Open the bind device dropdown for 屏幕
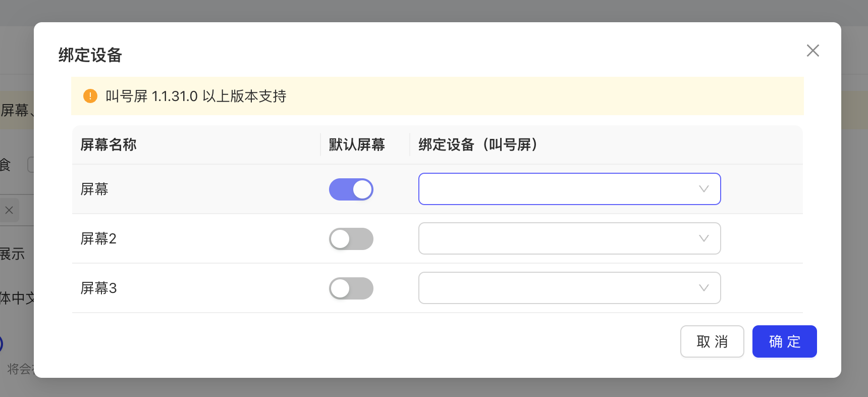868x397 pixels. pyautogui.click(x=569, y=189)
